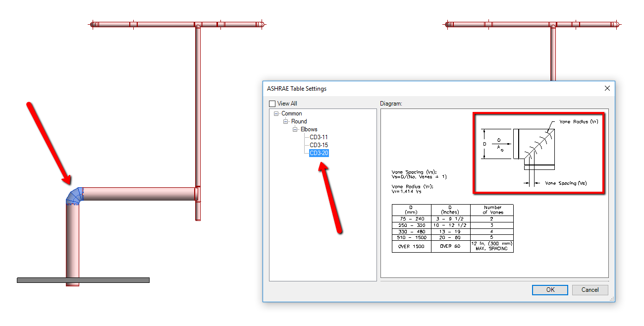Enable the View All checkbox

tap(272, 103)
